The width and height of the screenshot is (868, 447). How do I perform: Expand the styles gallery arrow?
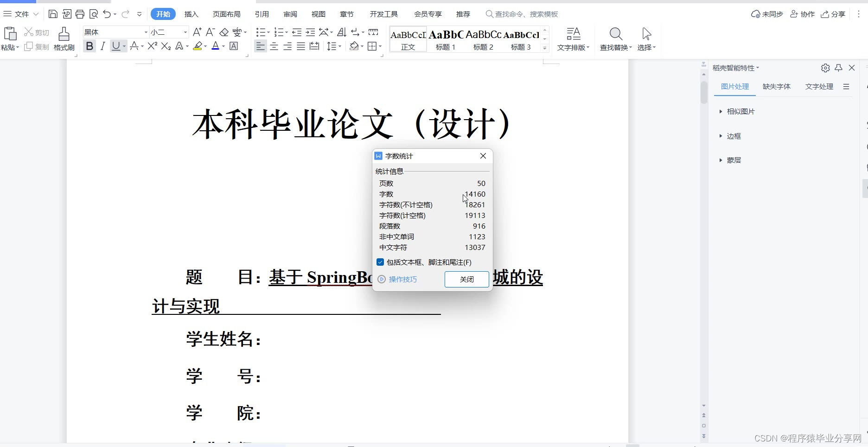545,48
